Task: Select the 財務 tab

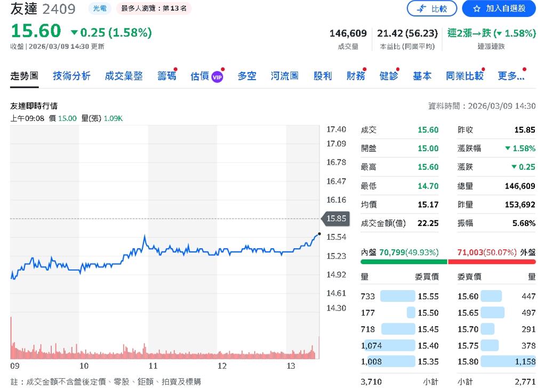Action: click(356, 76)
